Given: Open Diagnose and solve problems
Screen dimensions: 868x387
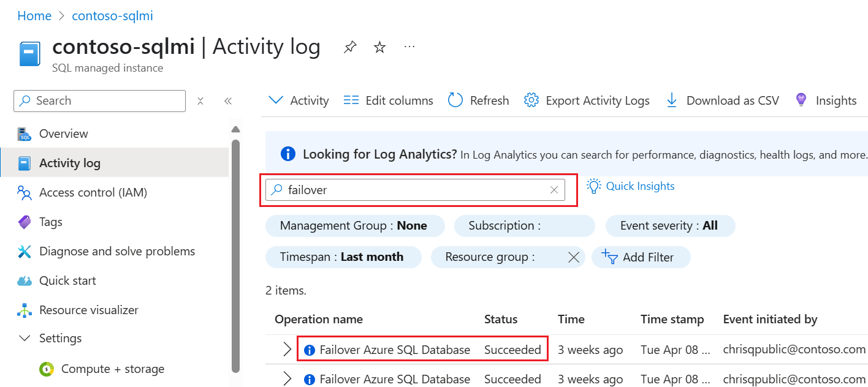Looking at the screenshot, I should [116, 251].
